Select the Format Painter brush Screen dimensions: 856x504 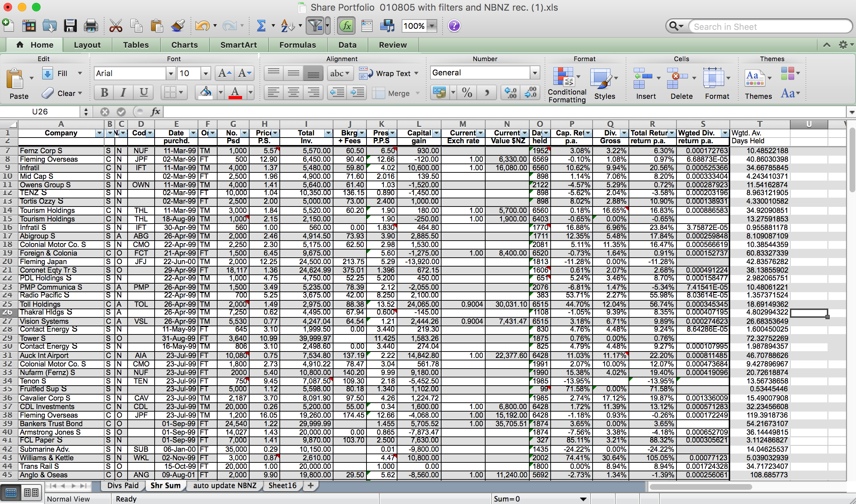click(177, 26)
